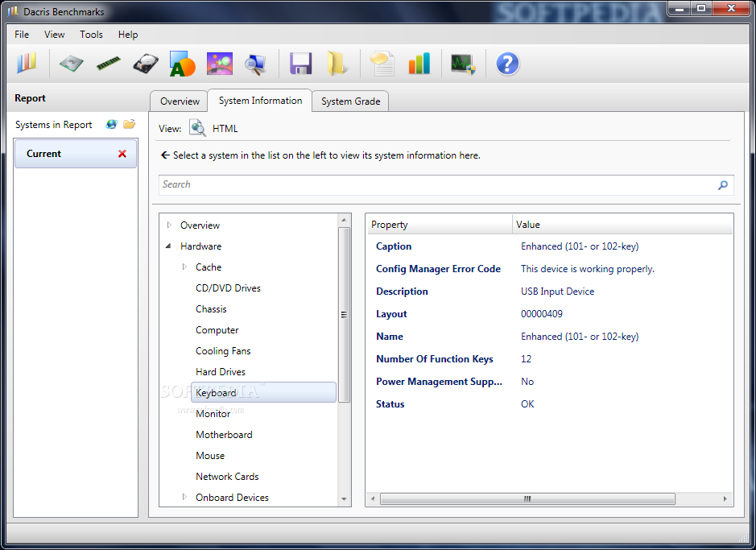Open the Tools menu
The image size is (756, 550).
click(91, 35)
